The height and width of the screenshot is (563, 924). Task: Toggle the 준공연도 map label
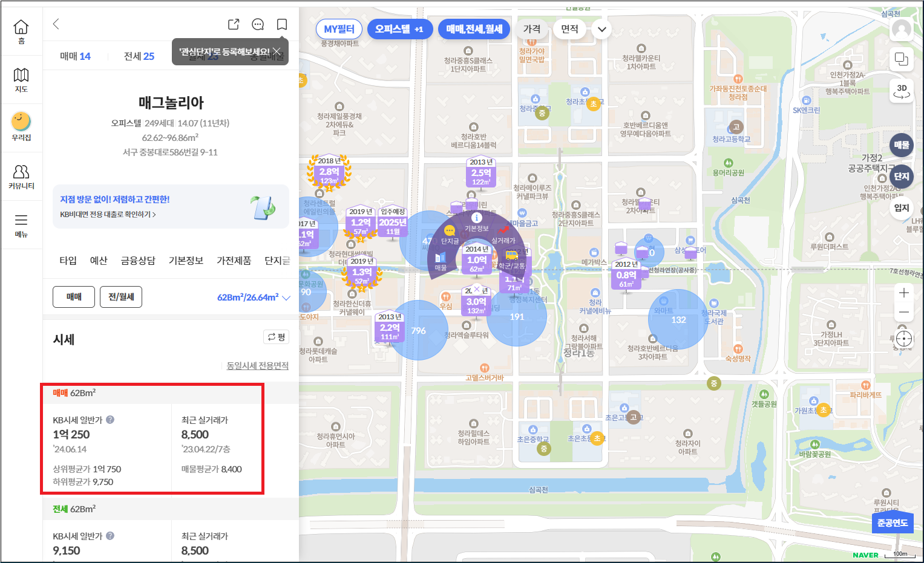tap(893, 522)
